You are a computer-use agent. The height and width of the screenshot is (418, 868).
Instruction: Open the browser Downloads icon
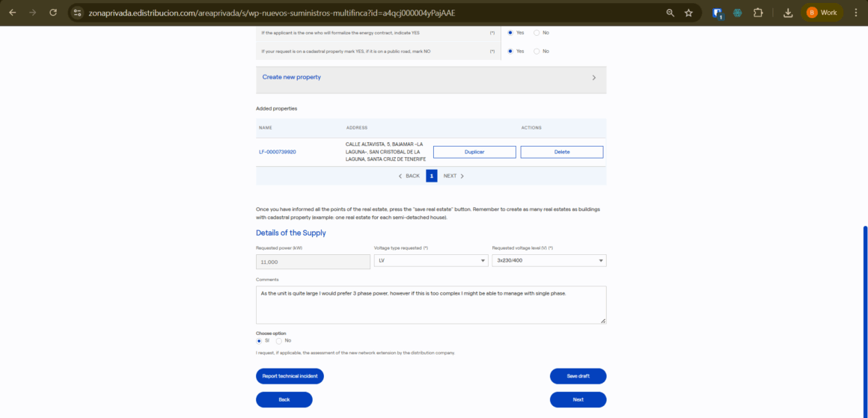[788, 13]
